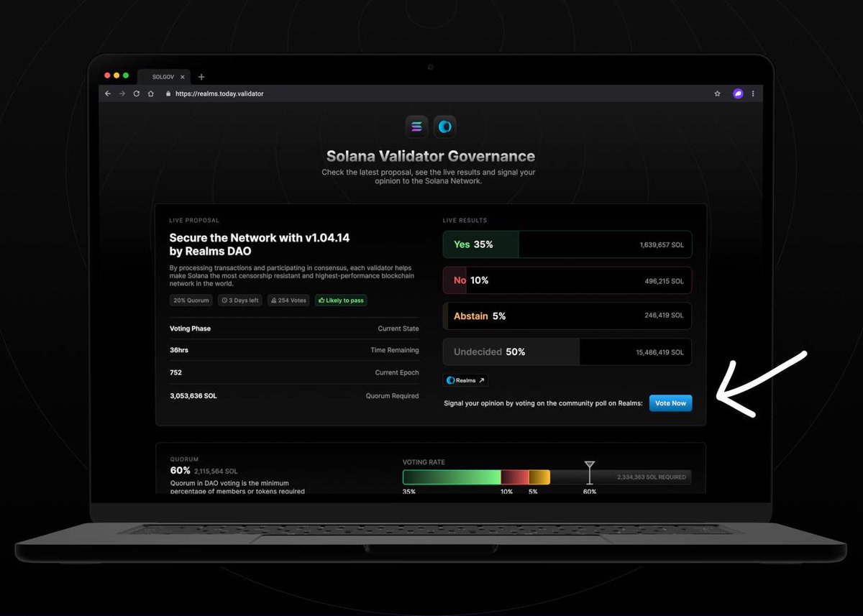Select the No 10% result bar
The height and width of the screenshot is (616, 863).
click(x=567, y=280)
